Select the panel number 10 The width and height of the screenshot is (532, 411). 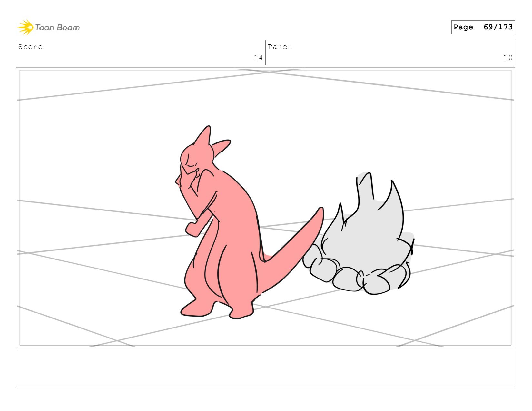click(x=508, y=58)
